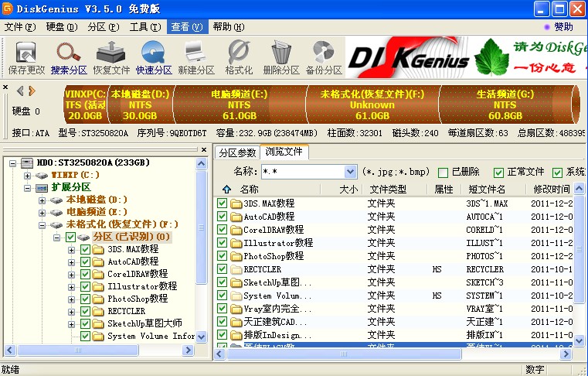The height and width of the screenshot is (376, 588).
Task: Click the 格式化 format toolbar icon
Action: click(x=239, y=58)
